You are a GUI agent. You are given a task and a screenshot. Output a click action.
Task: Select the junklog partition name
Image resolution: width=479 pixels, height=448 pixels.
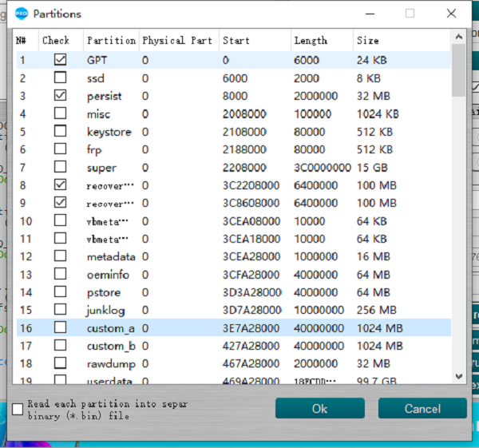105,311
